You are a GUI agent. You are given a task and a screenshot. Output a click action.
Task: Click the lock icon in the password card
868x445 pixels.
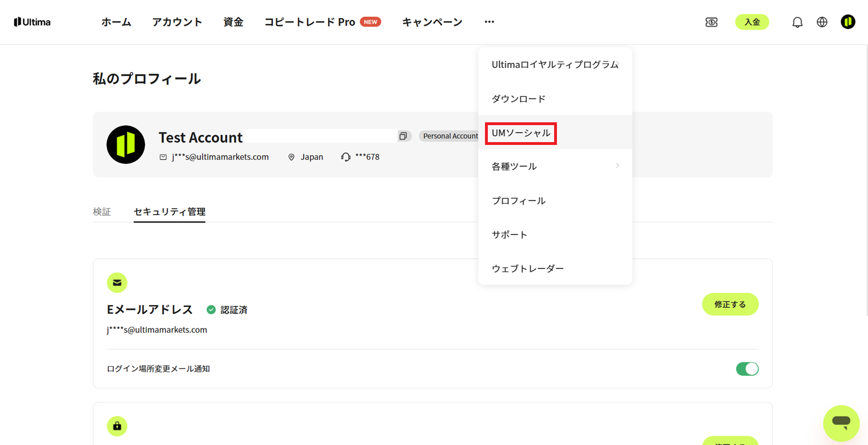click(117, 426)
